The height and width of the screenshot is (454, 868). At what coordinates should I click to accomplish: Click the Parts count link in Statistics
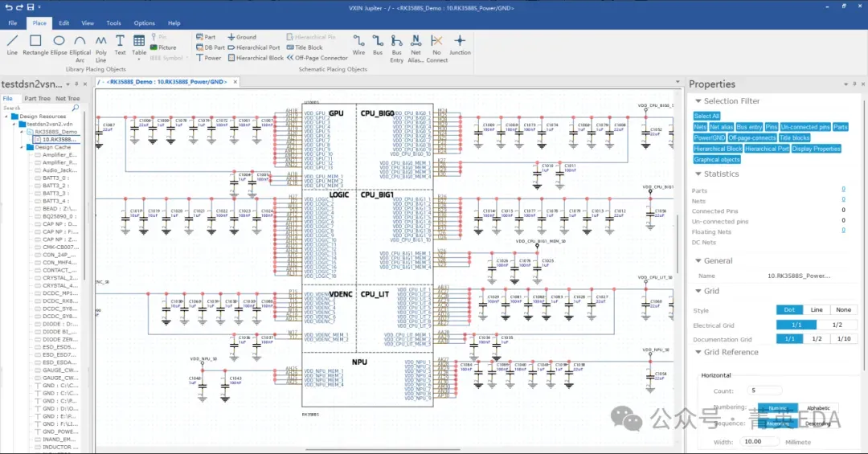tap(843, 190)
